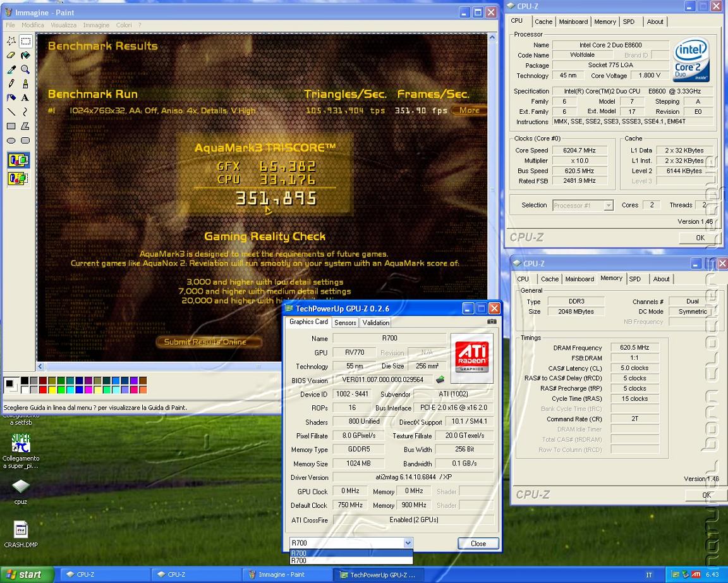This screenshot has width=728, height=583.
Task: Click the Core Speed value 6204.7 MHz
Action: tap(579, 150)
